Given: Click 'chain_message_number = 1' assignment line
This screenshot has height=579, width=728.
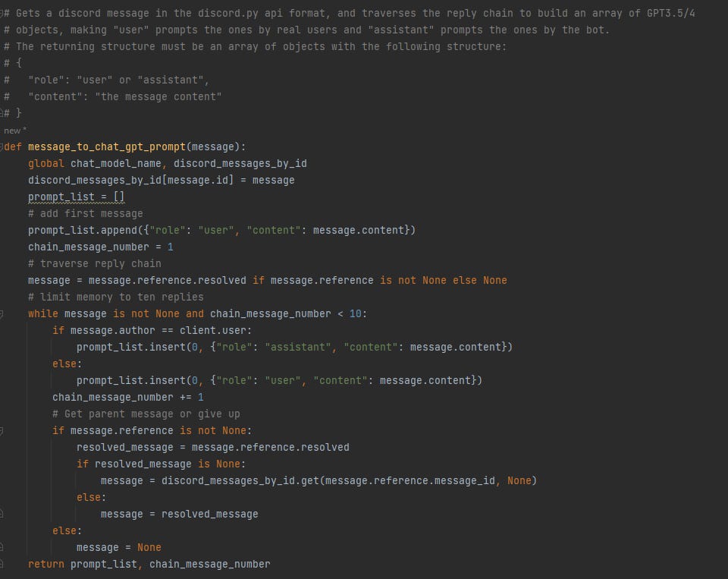Looking at the screenshot, I should (101, 247).
